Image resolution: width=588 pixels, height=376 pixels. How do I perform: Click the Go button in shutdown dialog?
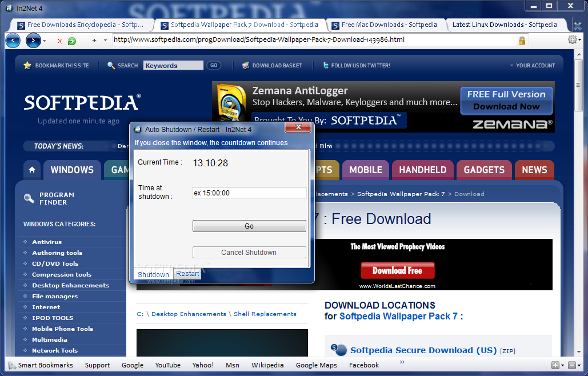[249, 226]
